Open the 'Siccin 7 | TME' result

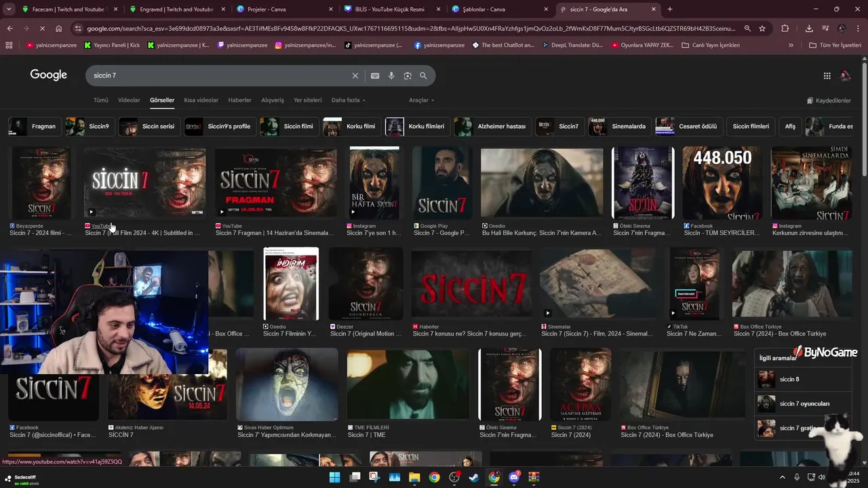click(x=408, y=385)
